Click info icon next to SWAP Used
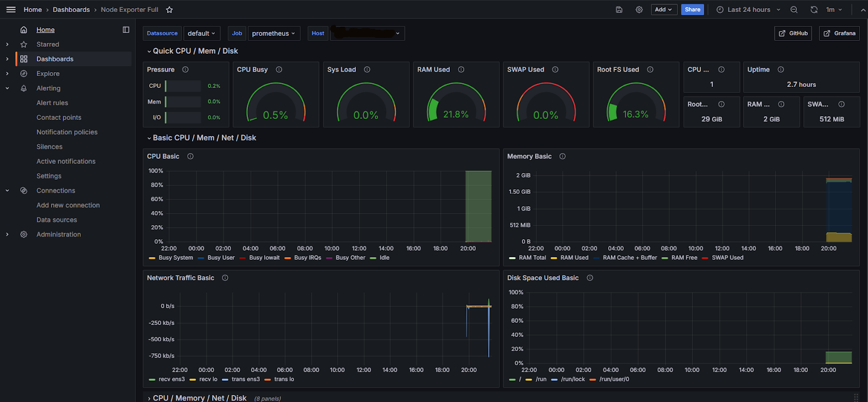Viewport: 868px width, 402px height. [x=556, y=69]
